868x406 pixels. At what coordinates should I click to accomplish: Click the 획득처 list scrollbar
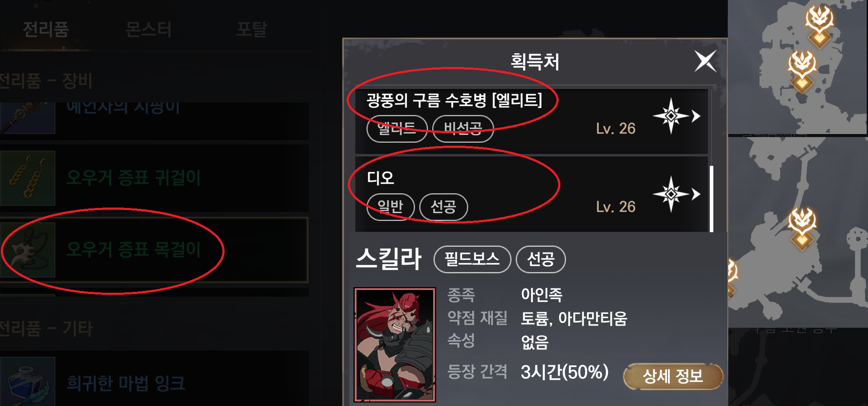coord(711,198)
